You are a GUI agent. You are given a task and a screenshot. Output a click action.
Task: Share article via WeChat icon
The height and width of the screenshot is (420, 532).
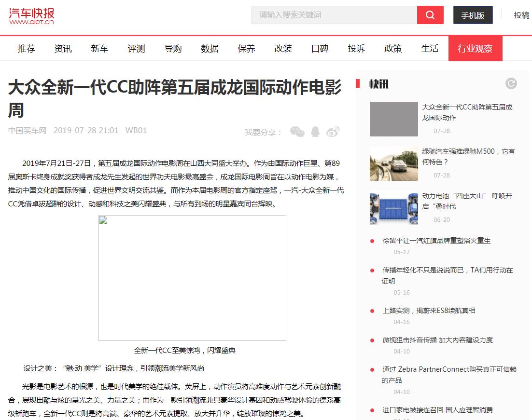click(297, 132)
